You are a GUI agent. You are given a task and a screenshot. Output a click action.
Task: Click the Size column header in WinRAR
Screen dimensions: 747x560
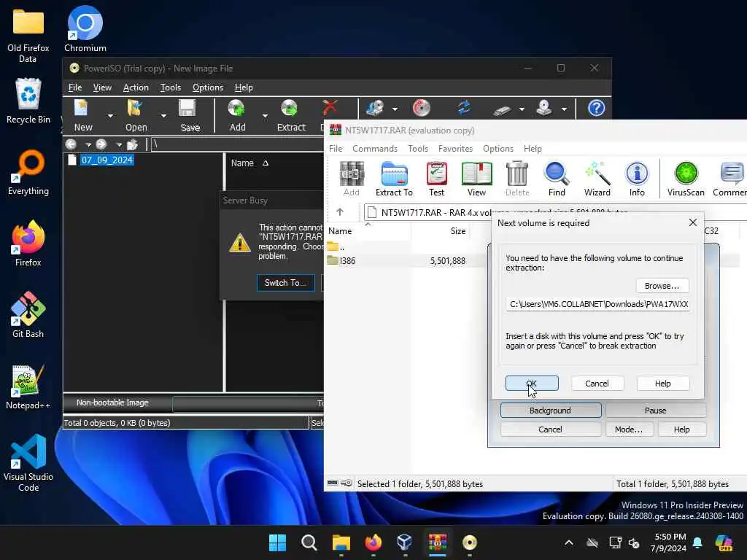pyautogui.click(x=441, y=231)
